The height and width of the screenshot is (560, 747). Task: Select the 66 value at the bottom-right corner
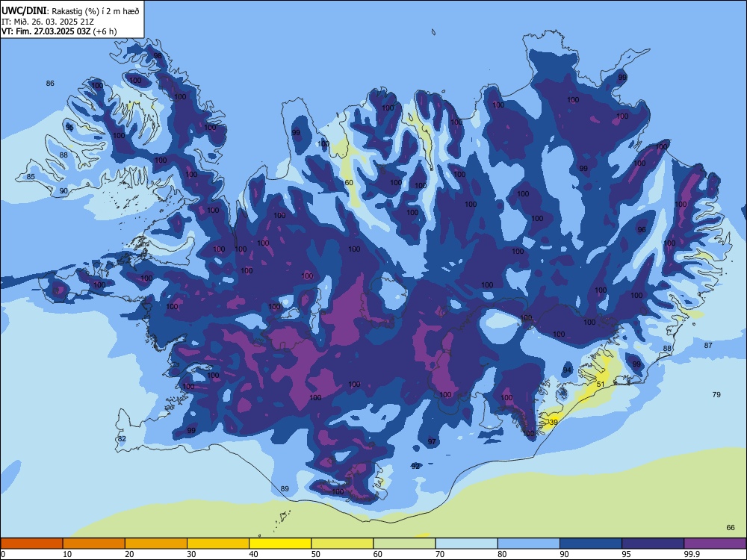731,528
